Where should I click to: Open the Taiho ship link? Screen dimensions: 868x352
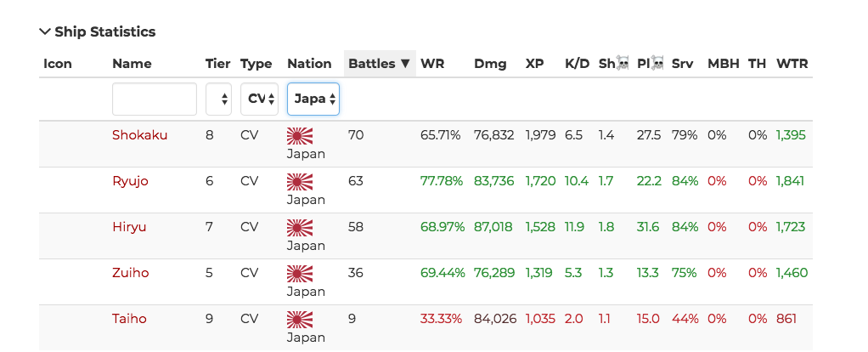(129, 319)
